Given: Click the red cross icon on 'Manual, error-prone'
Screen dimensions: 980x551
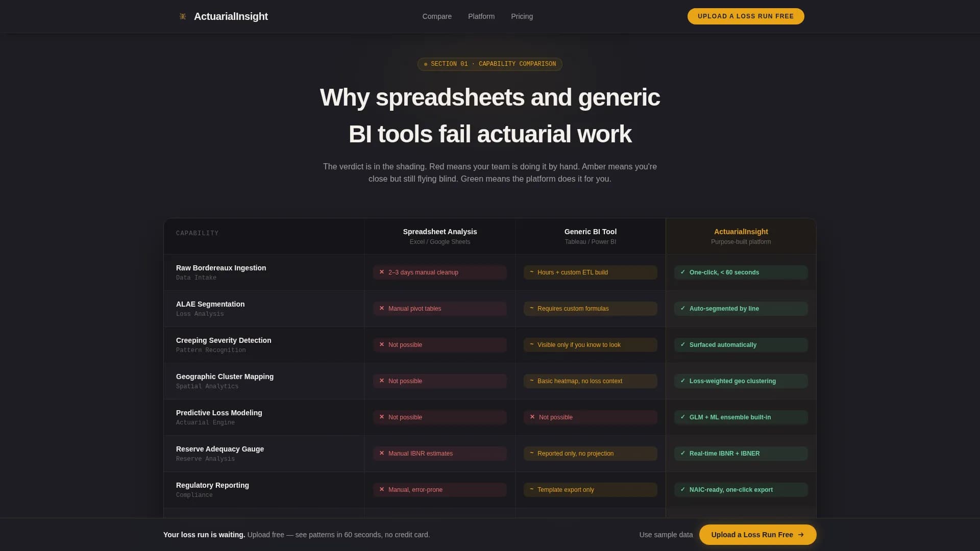Looking at the screenshot, I should 381,490.
